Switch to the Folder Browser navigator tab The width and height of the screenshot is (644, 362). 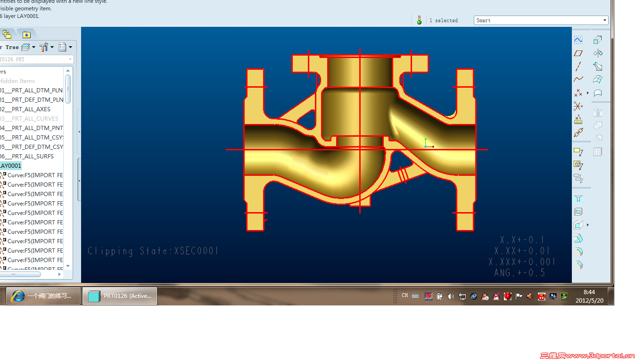tap(7, 34)
